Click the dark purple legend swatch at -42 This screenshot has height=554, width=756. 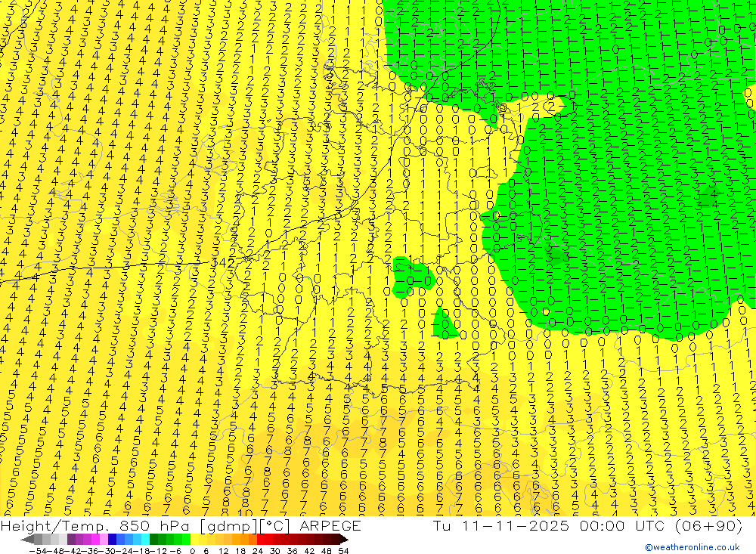click(71, 540)
